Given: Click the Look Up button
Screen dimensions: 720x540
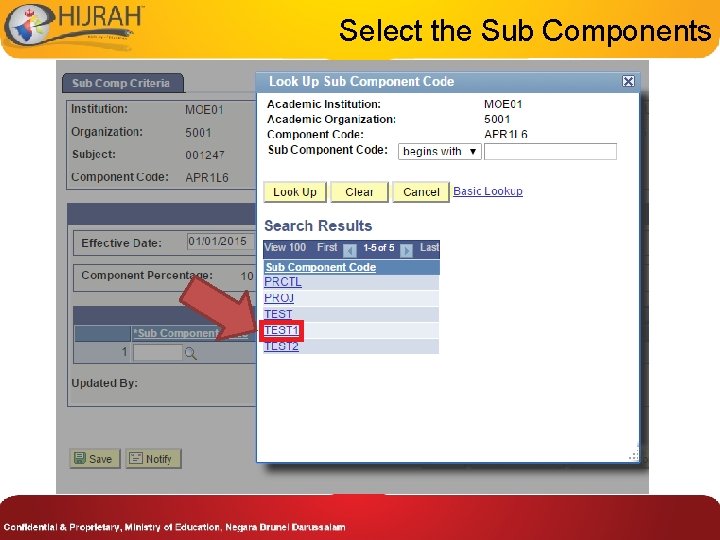Looking at the screenshot, I should (295, 192).
